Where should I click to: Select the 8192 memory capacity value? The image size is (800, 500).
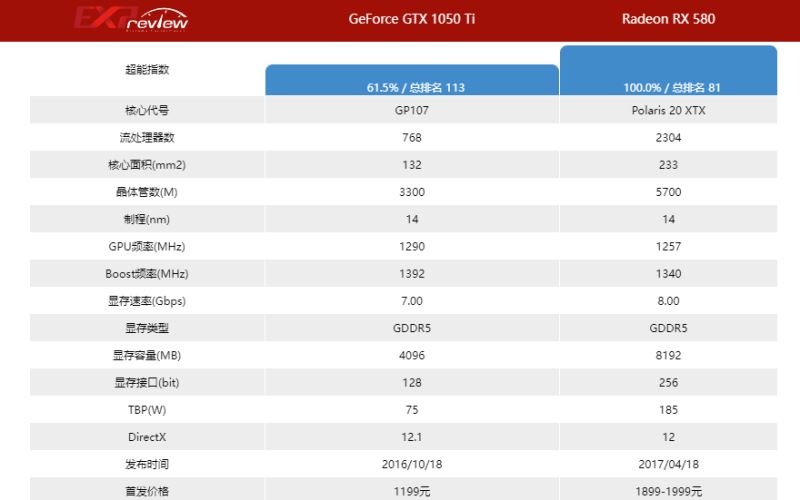tap(668, 356)
